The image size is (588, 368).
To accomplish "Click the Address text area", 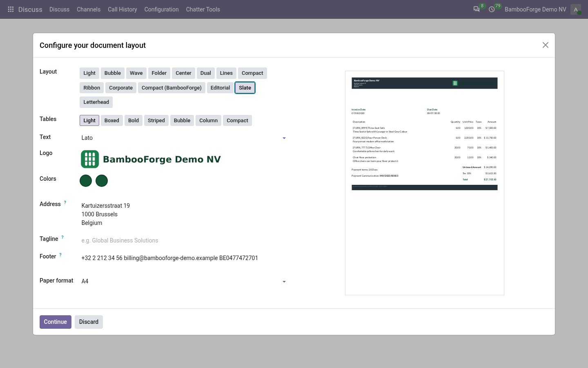I will (183, 214).
